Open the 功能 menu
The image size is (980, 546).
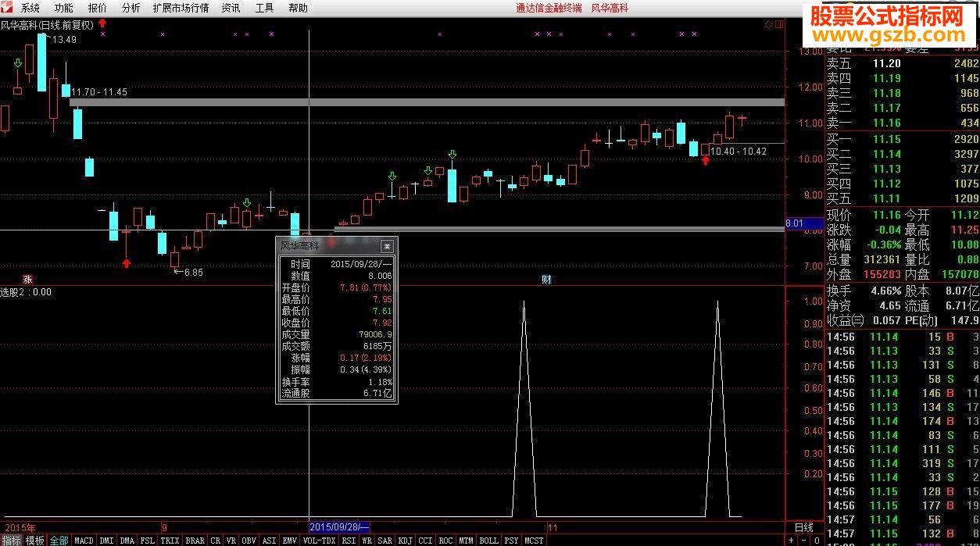63,8
